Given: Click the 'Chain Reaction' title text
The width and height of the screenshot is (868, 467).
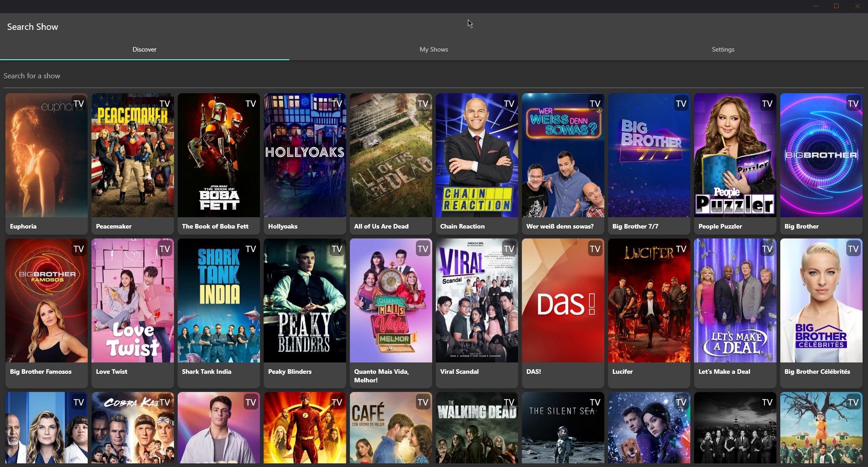Looking at the screenshot, I should pos(462,226).
